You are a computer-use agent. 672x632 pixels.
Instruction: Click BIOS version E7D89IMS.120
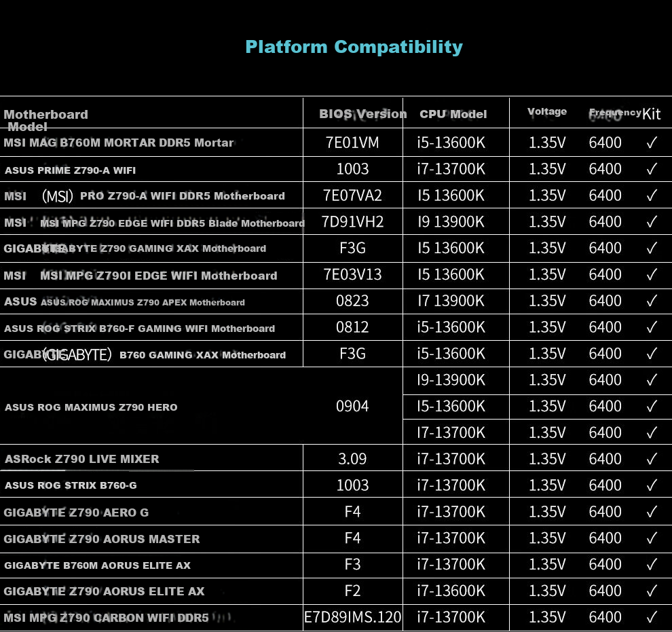[x=353, y=618]
